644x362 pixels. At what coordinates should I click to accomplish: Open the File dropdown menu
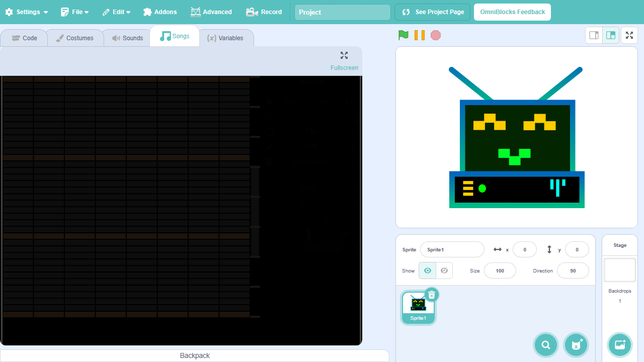coord(74,12)
